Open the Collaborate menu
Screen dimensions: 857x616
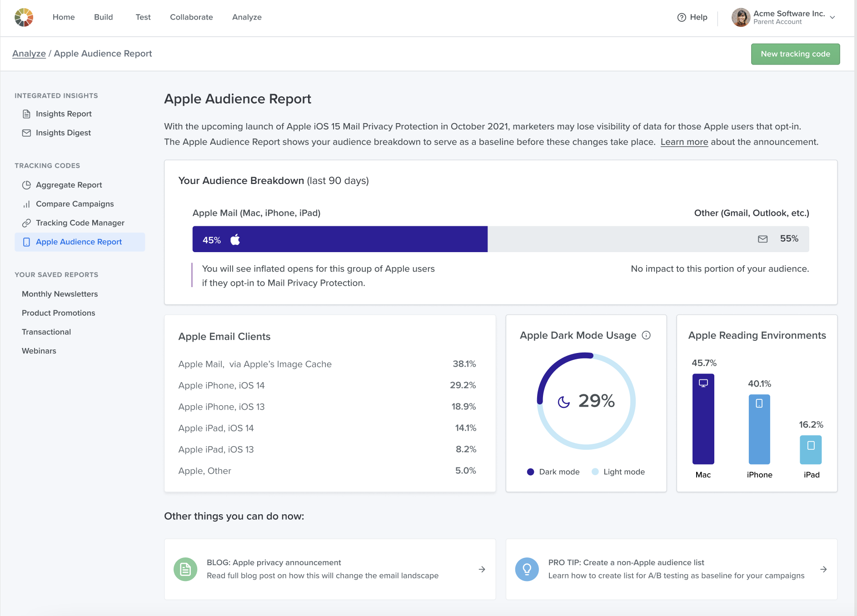pyautogui.click(x=191, y=17)
